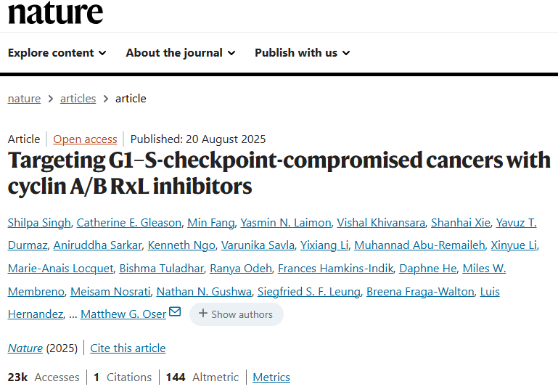The height and width of the screenshot is (392, 558).
Task: Open the articles breadcrumb link
Action: coord(78,98)
